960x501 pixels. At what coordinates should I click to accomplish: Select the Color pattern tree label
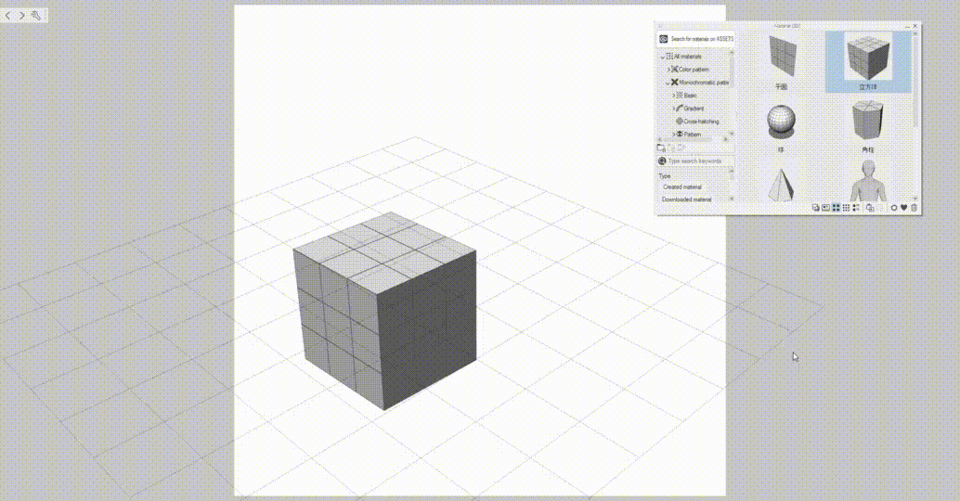[x=694, y=69]
